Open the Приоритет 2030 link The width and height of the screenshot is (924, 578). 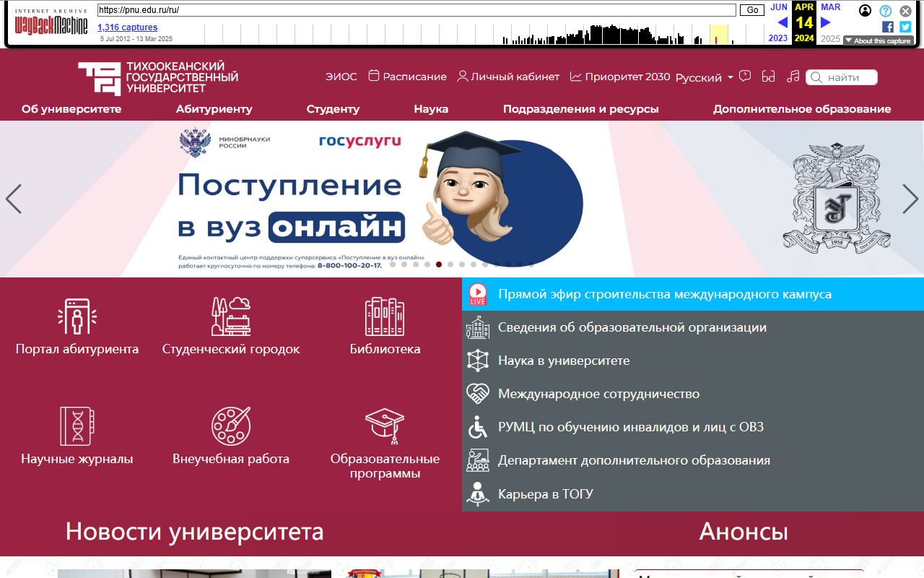(x=620, y=77)
